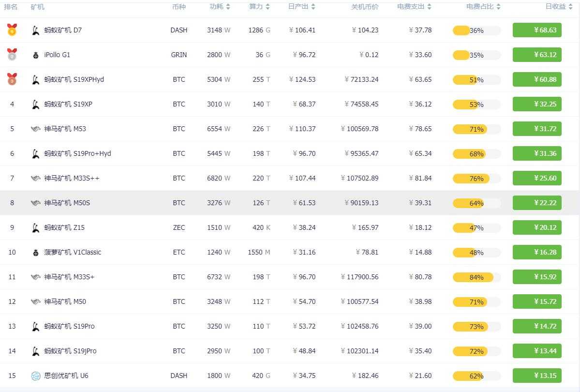Sort by 日产出 column arrows
Screen dimensions: 580x392
[x=313, y=7]
